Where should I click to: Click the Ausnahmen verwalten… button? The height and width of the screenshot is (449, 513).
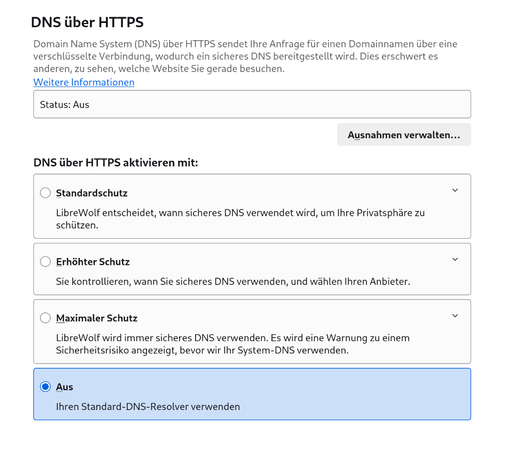(404, 135)
